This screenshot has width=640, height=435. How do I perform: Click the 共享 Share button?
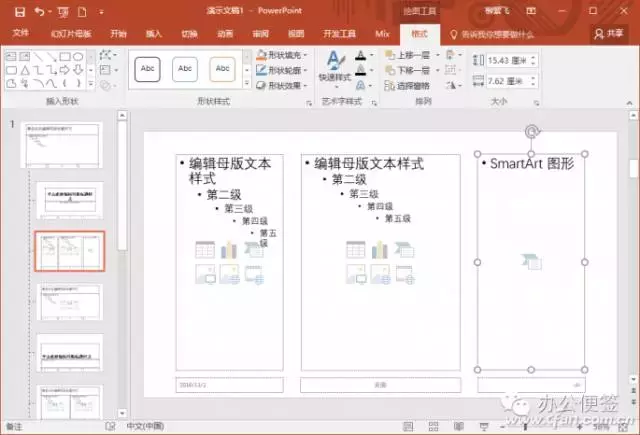pyautogui.click(x=609, y=34)
